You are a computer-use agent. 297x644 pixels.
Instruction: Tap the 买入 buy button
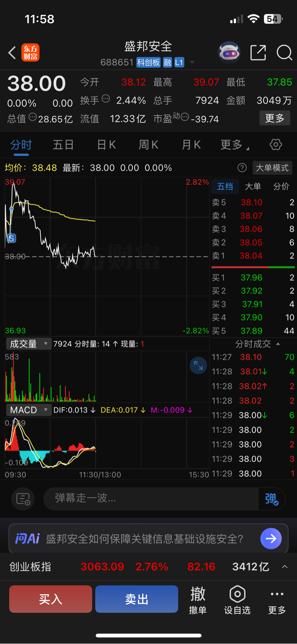51,599
